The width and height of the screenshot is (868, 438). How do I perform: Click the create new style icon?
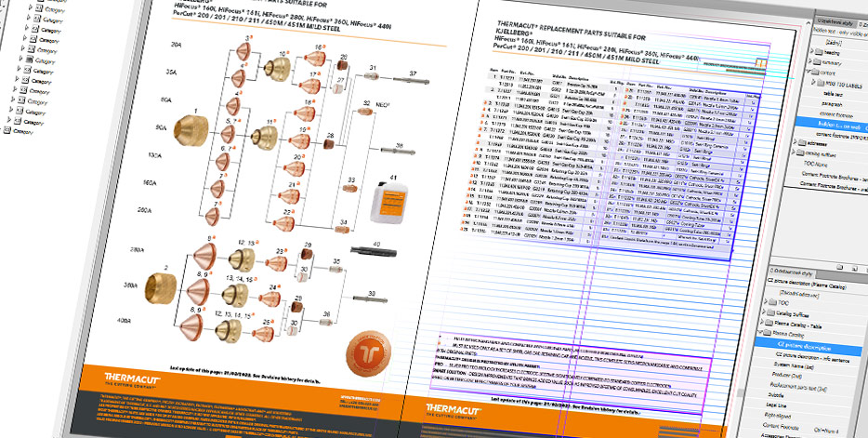pos(855,269)
